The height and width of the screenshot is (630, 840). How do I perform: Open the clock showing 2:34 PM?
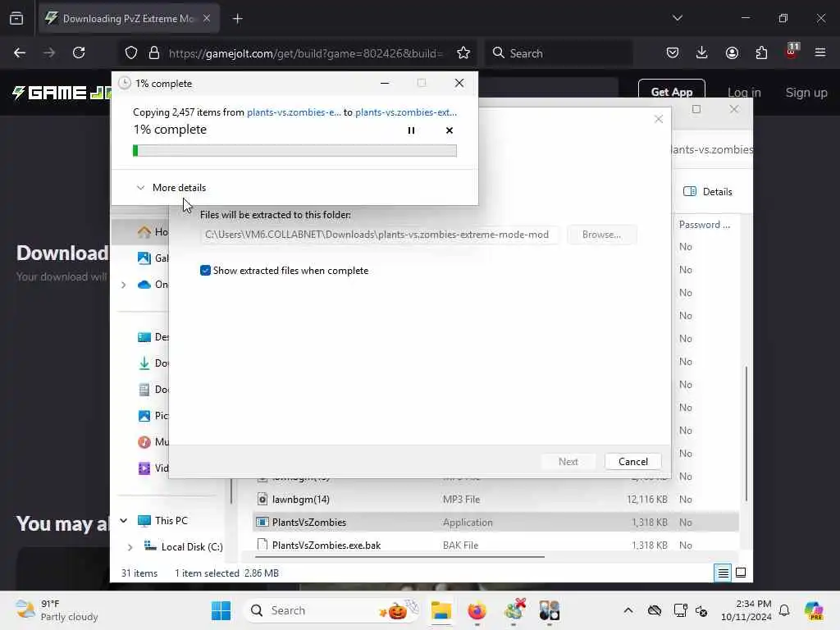[x=746, y=610]
